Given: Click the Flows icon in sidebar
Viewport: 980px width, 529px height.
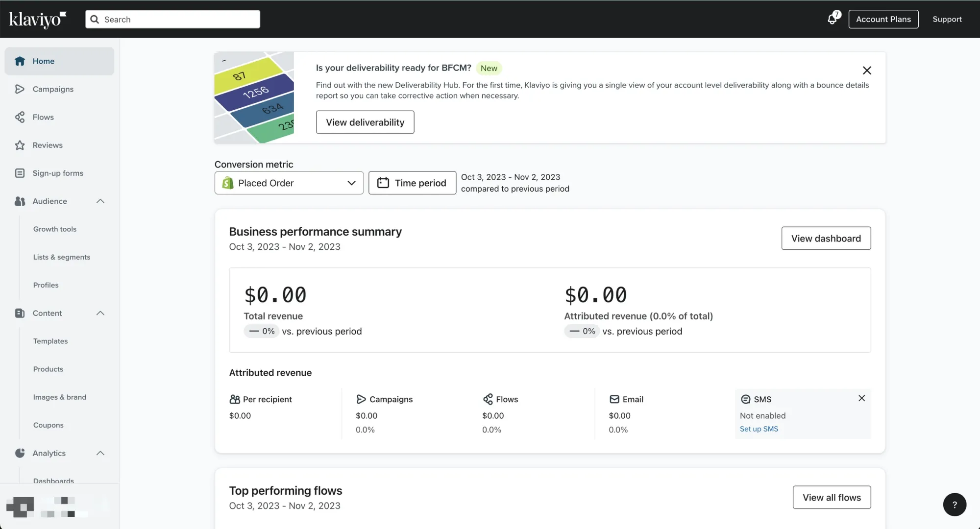Looking at the screenshot, I should [20, 117].
